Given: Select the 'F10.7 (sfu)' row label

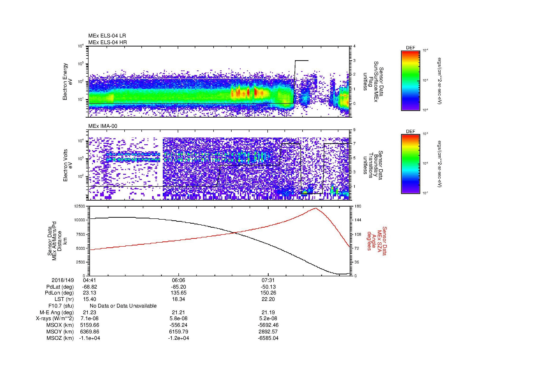Looking at the screenshot, I should tap(61, 306).
